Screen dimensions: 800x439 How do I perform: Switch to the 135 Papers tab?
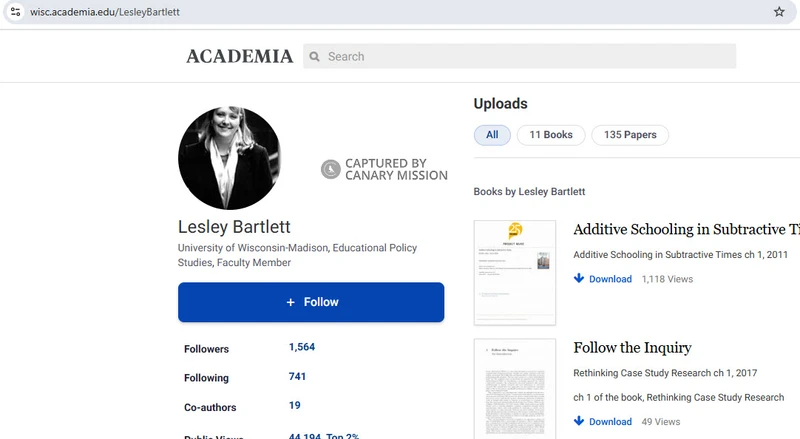coord(630,135)
